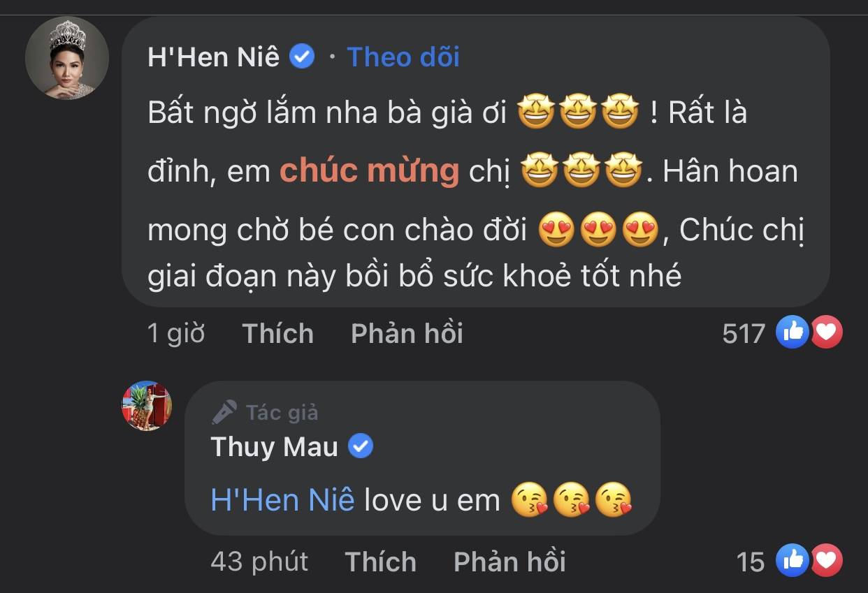Click the '1 giờ' comment timestamp

point(176,334)
